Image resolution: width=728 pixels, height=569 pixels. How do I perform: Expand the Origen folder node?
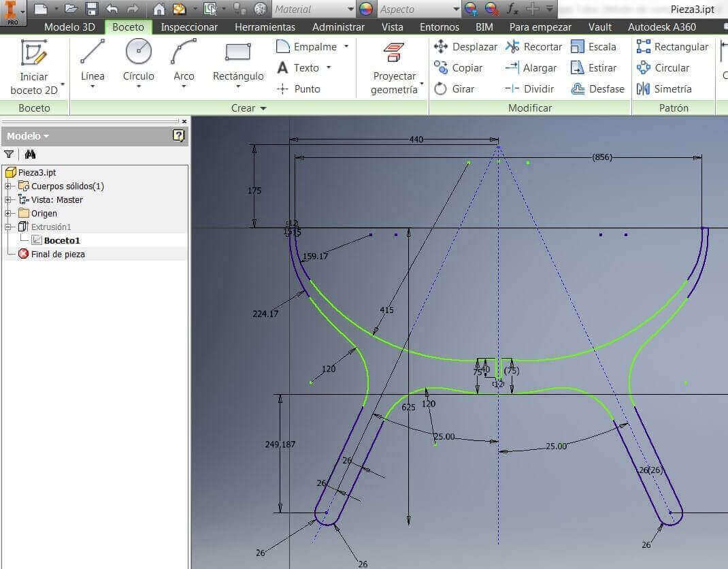(7, 214)
